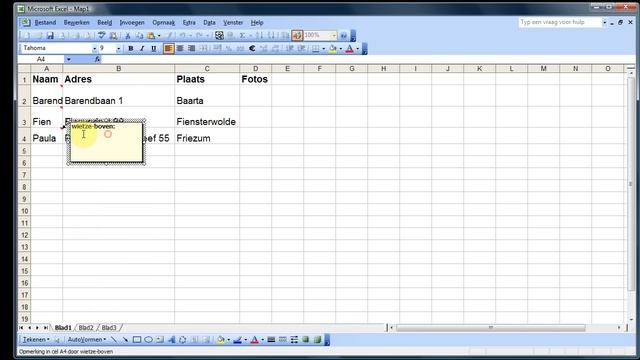Click the 3-D Style icon
640x360 pixels.
click(x=317, y=340)
